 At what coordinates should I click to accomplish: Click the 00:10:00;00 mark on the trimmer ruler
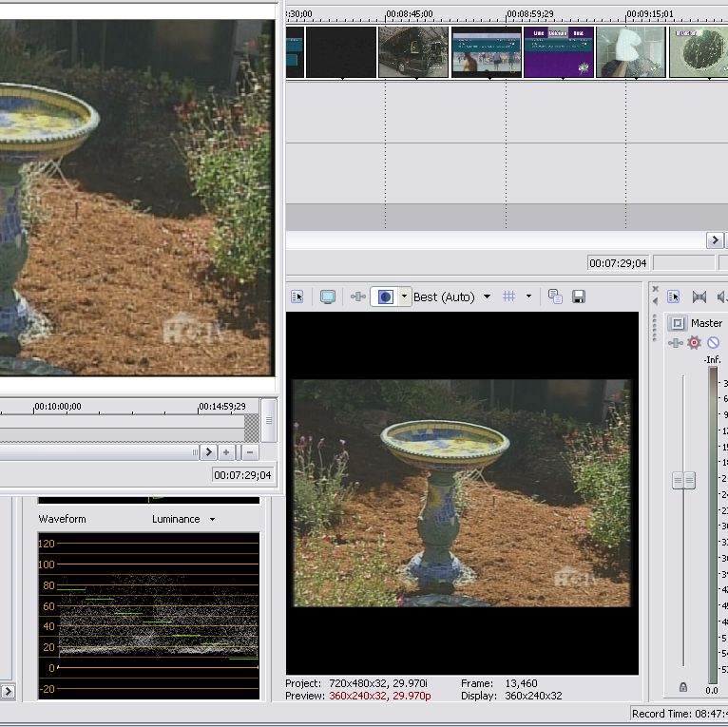point(58,407)
